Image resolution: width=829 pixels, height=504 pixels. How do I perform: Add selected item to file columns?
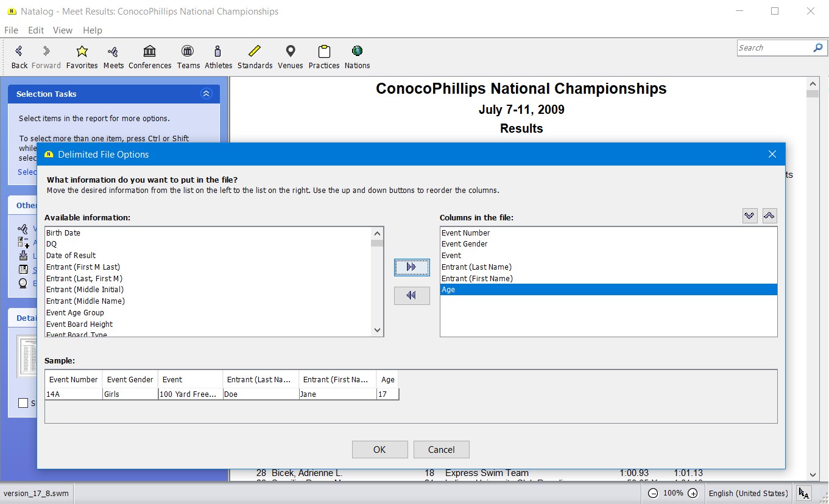412,267
